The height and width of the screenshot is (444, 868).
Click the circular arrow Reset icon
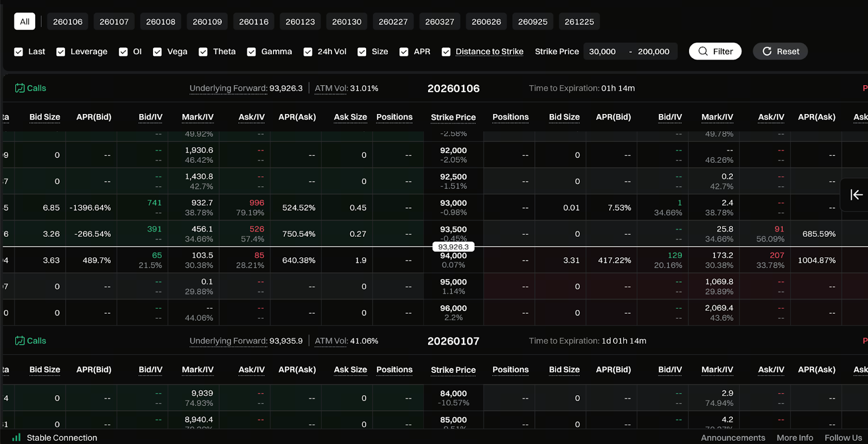coord(767,52)
